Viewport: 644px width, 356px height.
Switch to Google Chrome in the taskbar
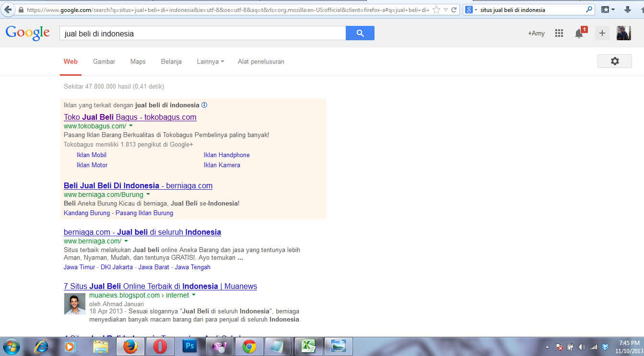tap(249, 346)
